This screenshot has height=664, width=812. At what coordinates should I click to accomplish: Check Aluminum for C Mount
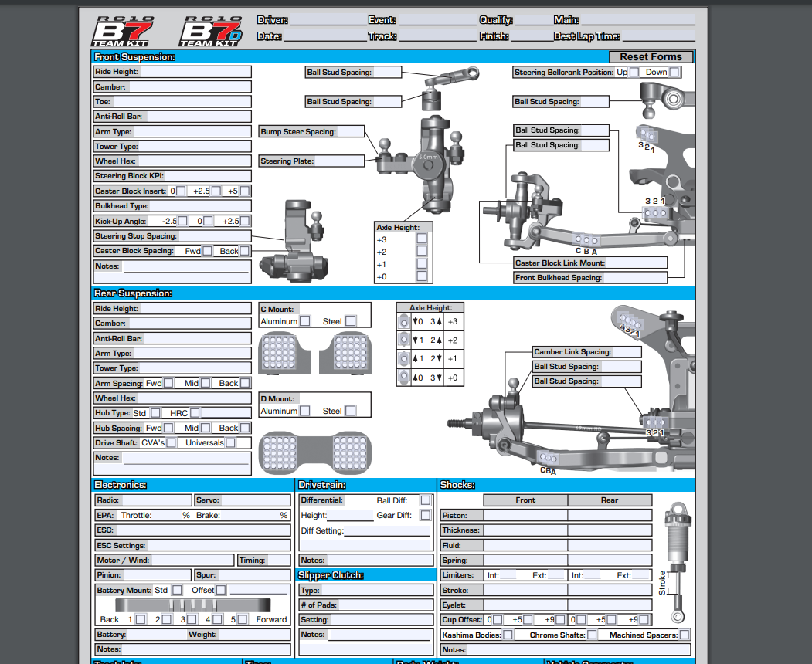coord(304,320)
